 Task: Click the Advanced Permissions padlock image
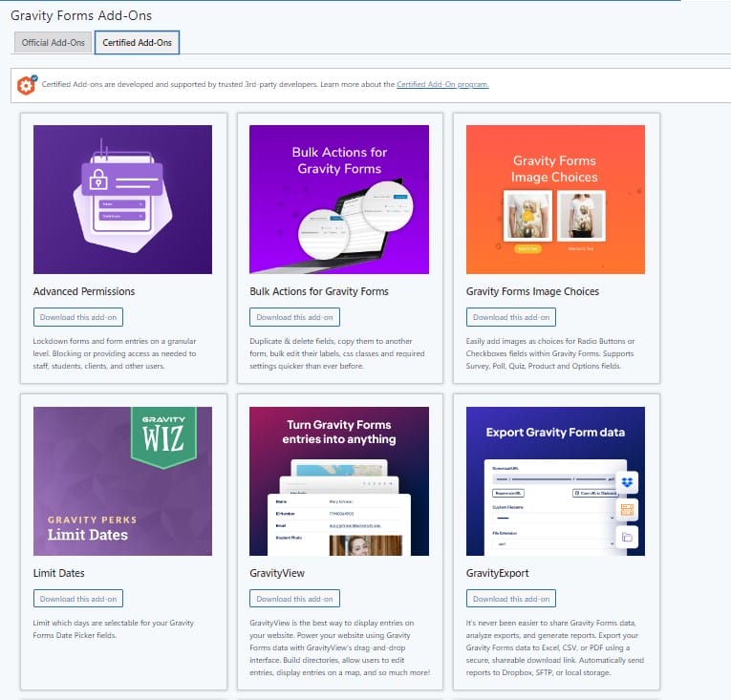(x=122, y=200)
